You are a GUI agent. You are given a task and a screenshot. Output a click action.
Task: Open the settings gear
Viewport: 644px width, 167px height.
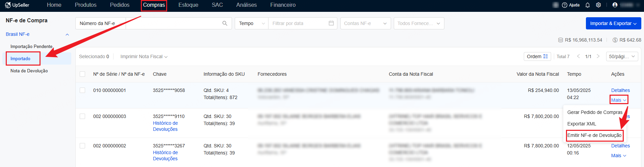[598, 5]
